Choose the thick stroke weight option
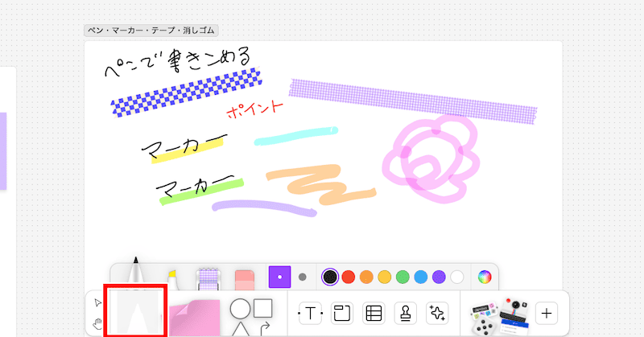Image resolution: width=644 pixels, height=337 pixels. click(x=281, y=277)
